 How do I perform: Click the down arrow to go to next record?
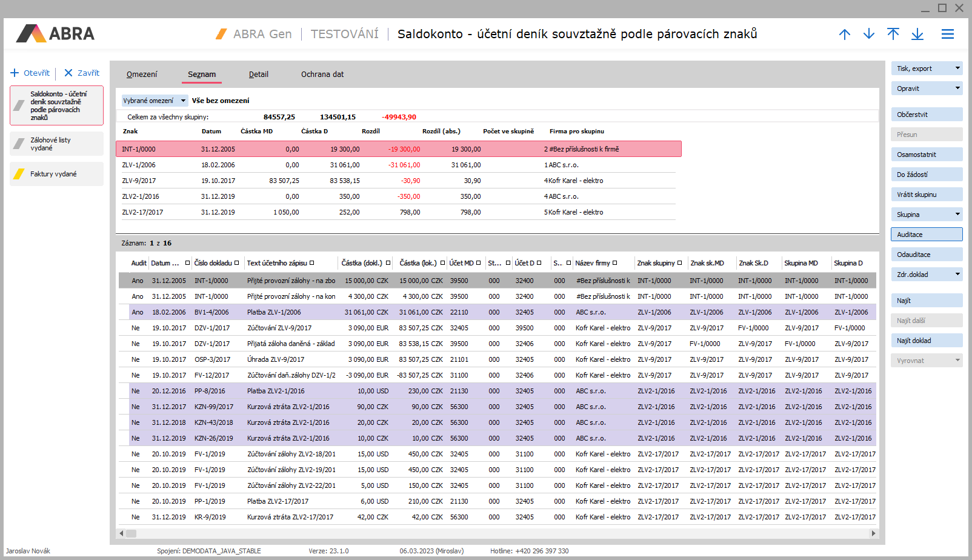pos(868,35)
